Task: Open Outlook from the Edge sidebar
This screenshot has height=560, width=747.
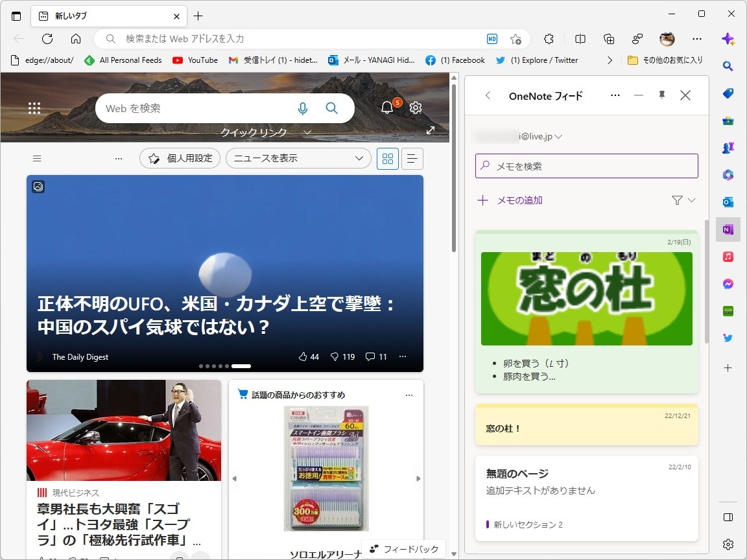Action: tap(728, 202)
